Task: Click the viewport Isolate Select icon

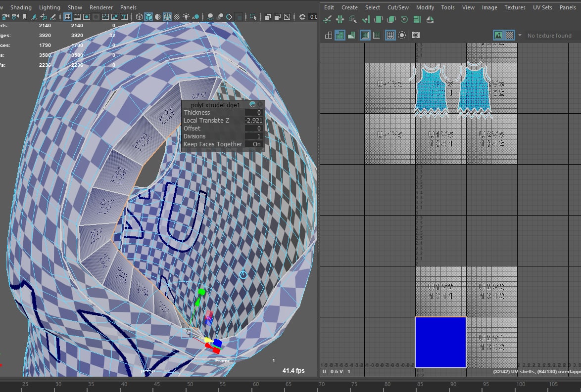Action: 253,17
